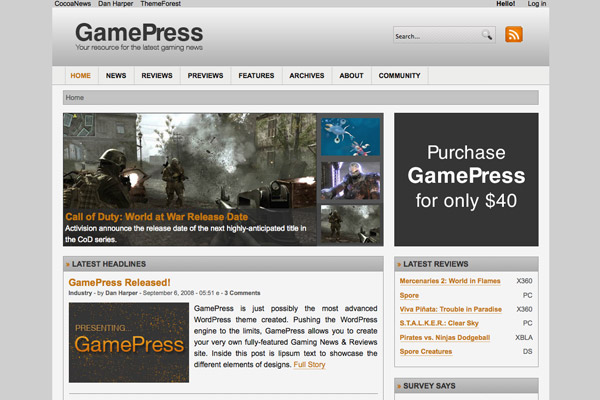Open Mercenaries 2: World in Flames review

450,281
